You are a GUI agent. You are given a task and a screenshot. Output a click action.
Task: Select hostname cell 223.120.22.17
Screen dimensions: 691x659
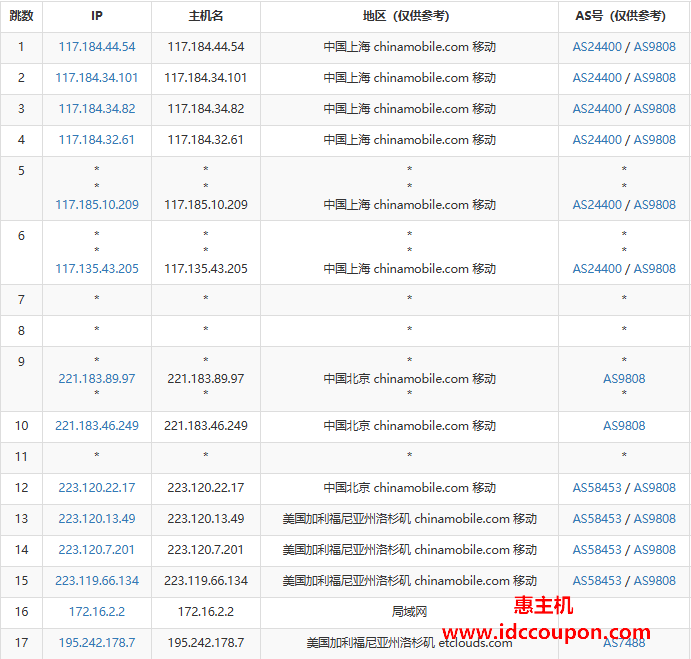coord(206,488)
